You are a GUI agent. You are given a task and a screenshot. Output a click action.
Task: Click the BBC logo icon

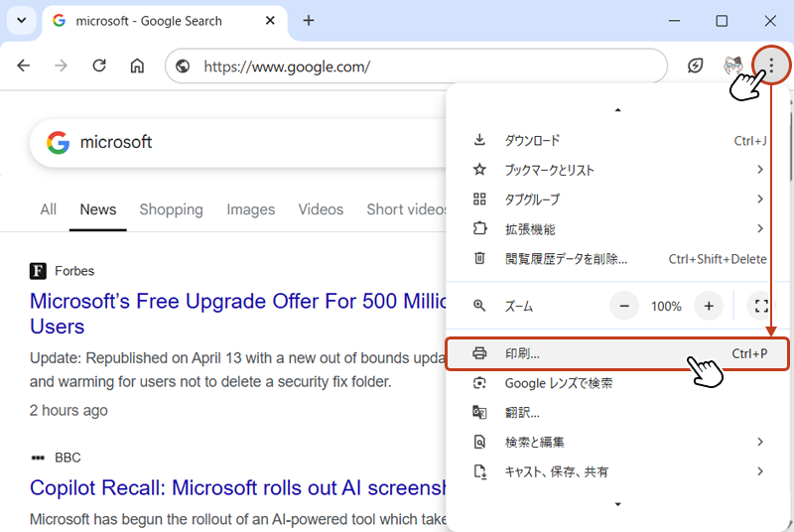38,458
